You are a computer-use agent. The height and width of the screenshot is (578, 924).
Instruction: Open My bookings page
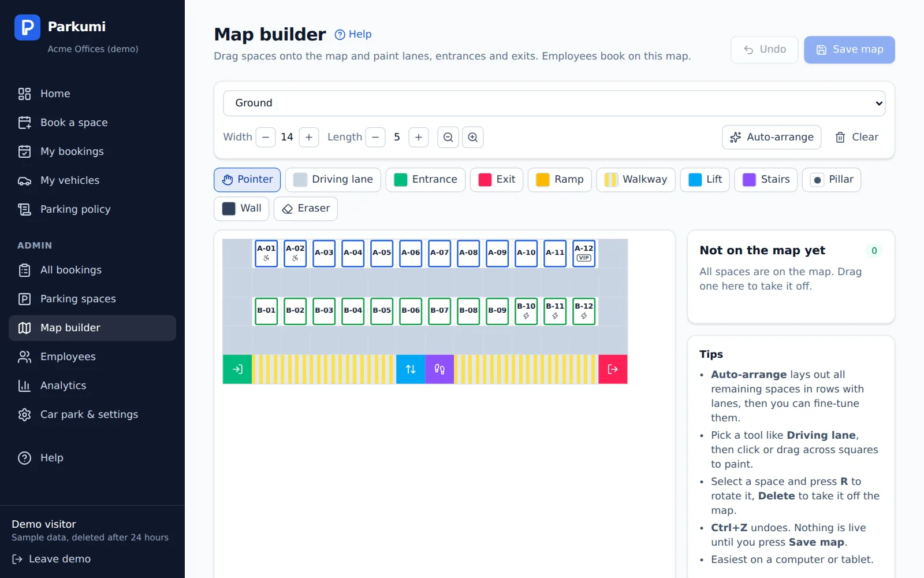(x=92, y=151)
